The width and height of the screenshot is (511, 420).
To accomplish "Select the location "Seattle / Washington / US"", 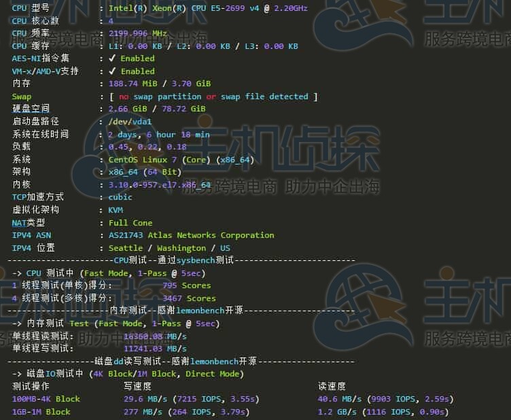I will point(169,248).
